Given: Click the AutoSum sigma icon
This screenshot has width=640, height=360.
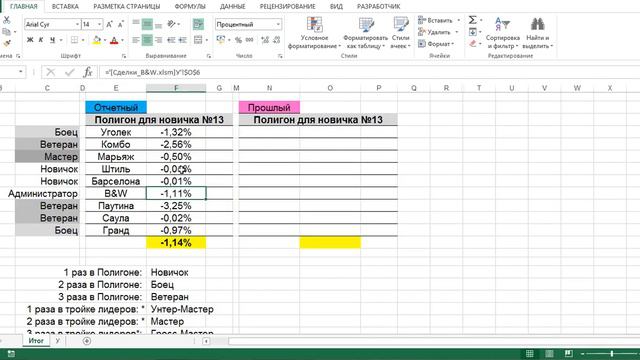Looking at the screenshot, I should point(472,20).
